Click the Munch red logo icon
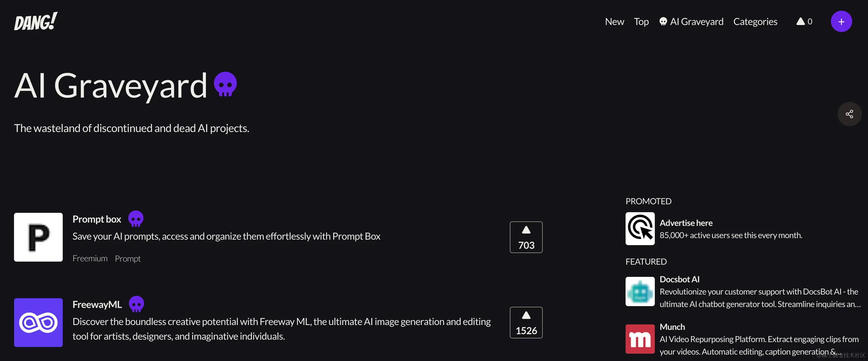 640,339
